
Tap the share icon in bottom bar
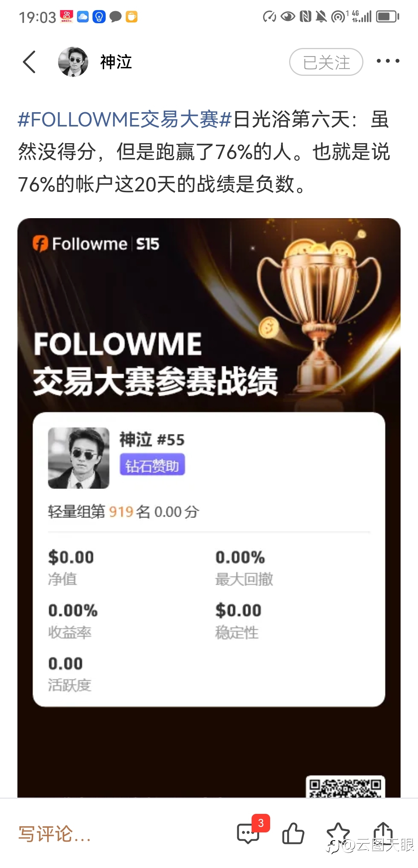(x=383, y=832)
